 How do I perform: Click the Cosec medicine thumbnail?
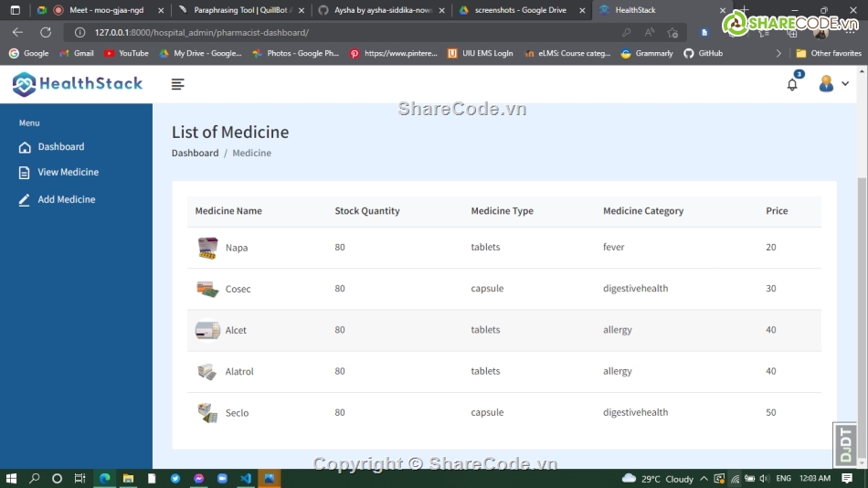207,289
